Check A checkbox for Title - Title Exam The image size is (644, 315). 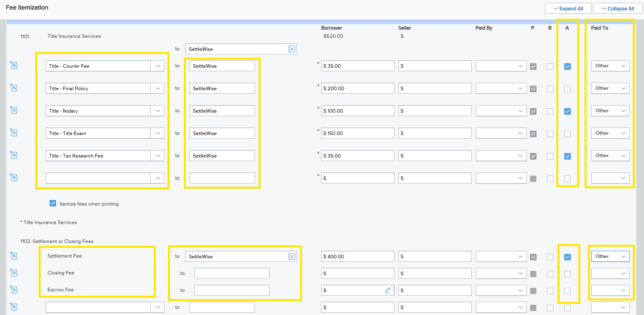coord(568,133)
